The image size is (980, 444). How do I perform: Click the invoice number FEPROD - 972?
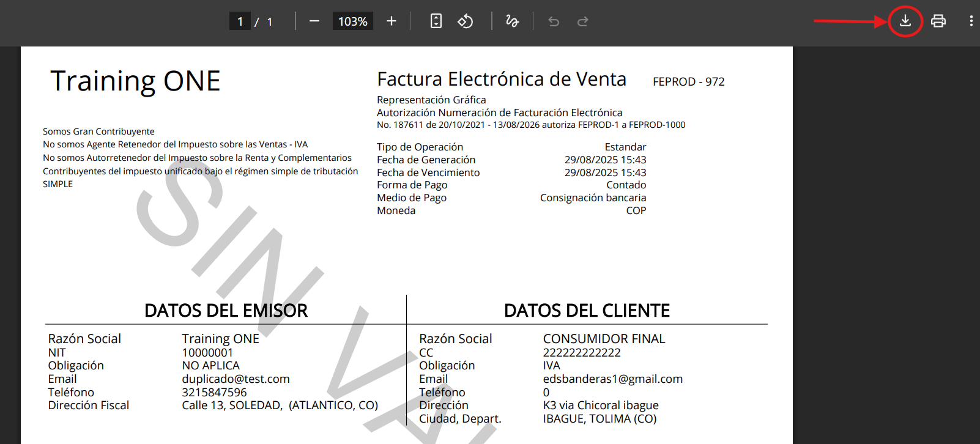click(x=689, y=82)
